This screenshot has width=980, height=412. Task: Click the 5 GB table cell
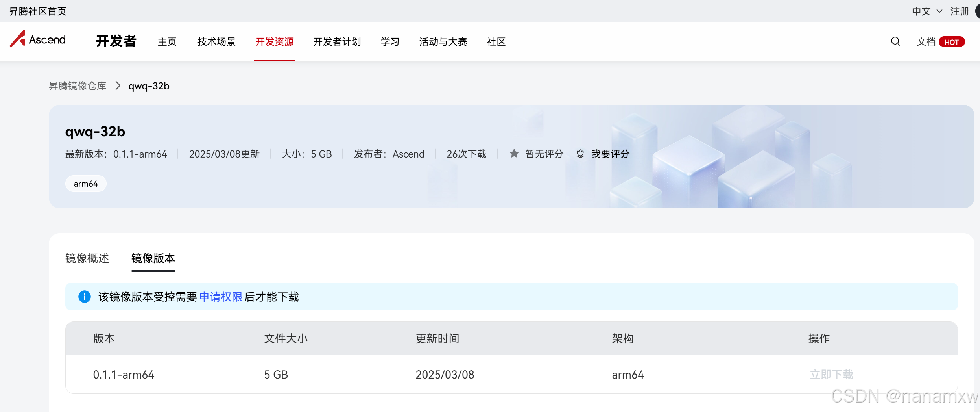coord(276,374)
